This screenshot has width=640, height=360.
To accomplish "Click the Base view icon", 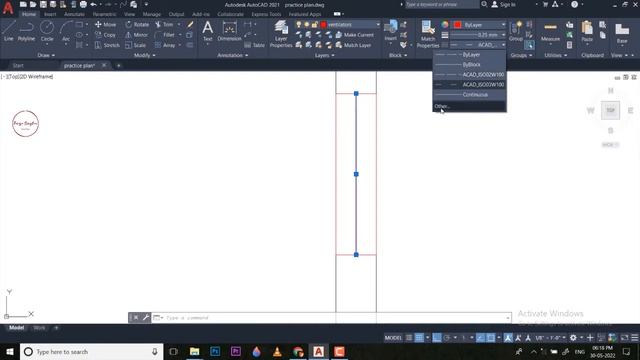I will tap(622, 33).
